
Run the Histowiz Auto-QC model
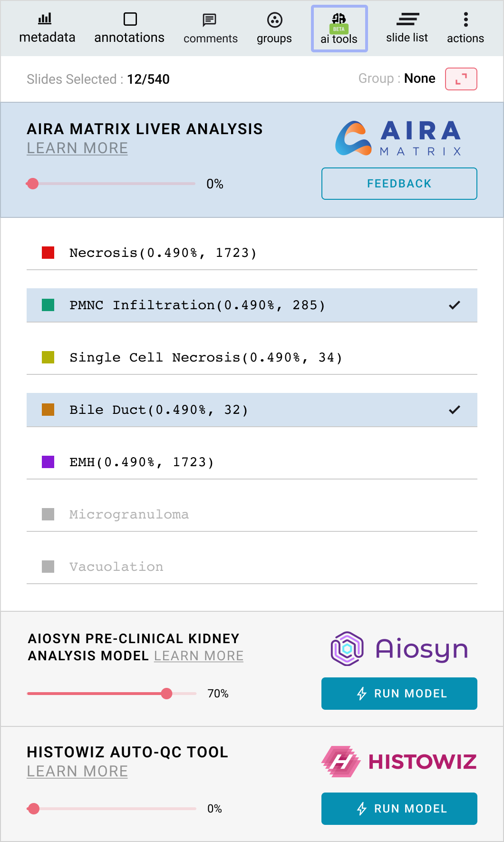(399, 809)
